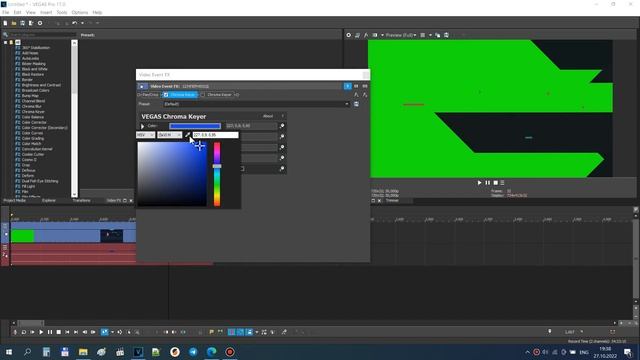The width and height of the screenshot is (640, 360).
Task: Select the Normal Edit Tool in timeline toolbar
Action: tap(104, 332)
